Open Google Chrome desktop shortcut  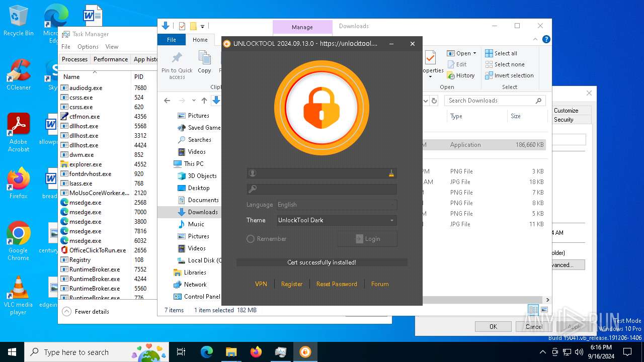coord(18,241)
